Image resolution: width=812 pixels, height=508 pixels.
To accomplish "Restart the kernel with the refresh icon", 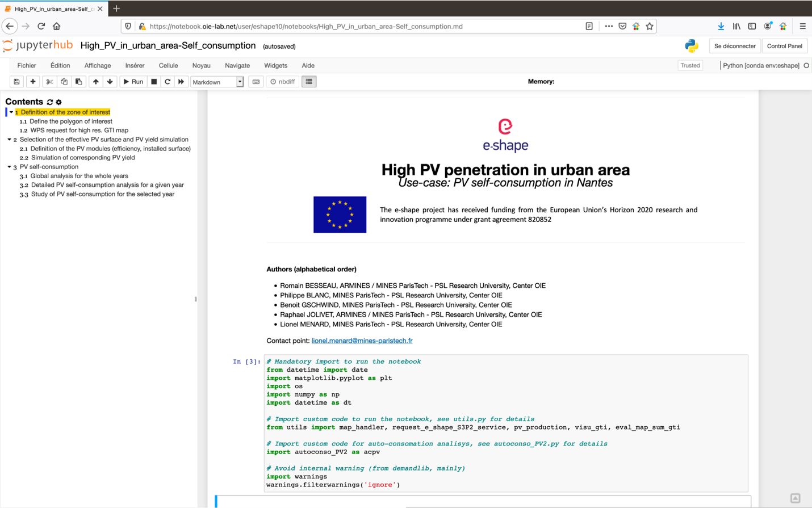I will [x=167, y=81].
